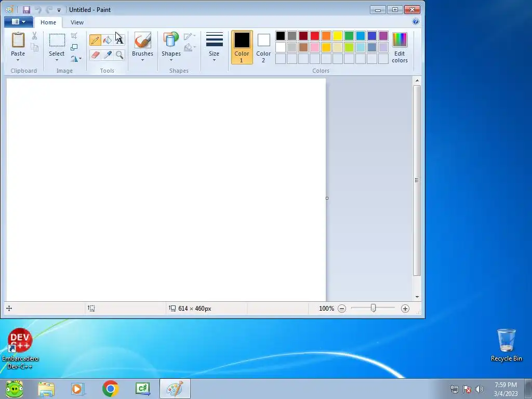Pick the yellow color swatch
Screen dimensions: 532x399
338,36
